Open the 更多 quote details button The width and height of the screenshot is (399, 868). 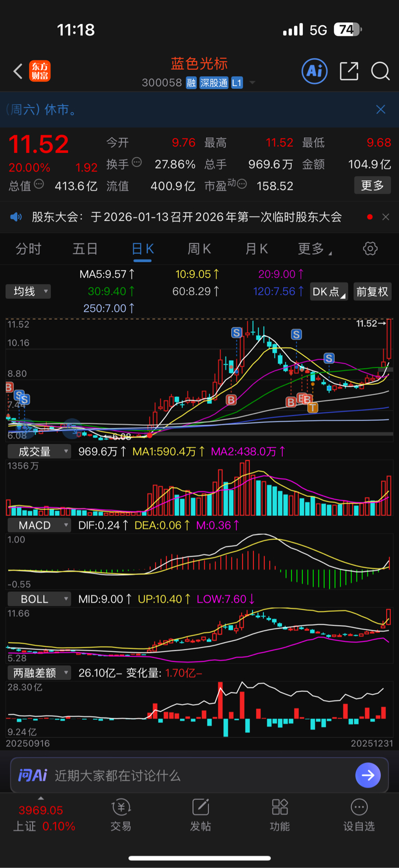click(x=373, y=185)
